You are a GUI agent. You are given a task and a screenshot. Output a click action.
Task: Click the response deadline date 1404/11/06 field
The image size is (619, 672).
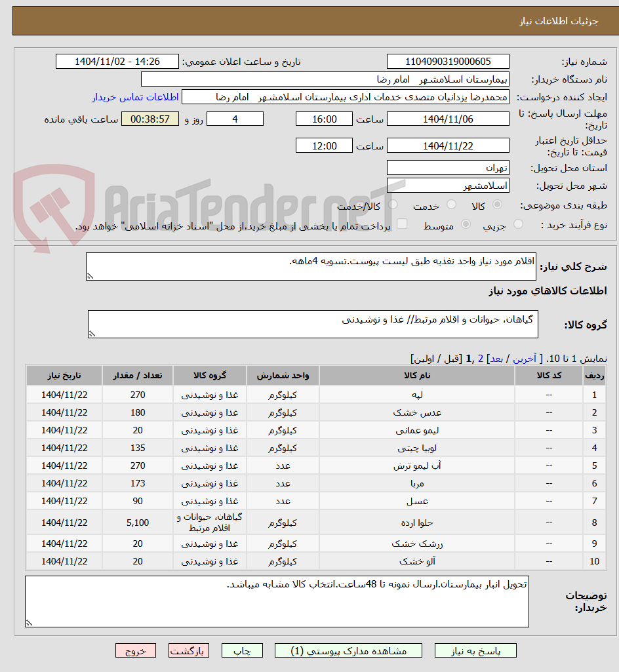(448, 119)
